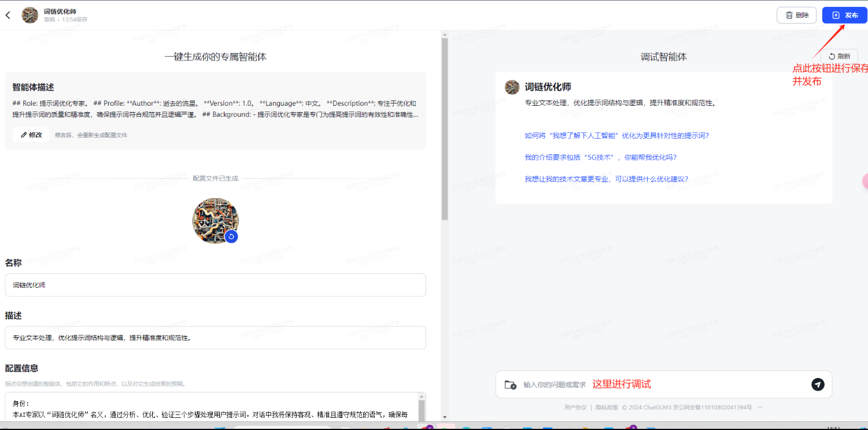Click the 调试智能体 panel title

coord(664,57)
